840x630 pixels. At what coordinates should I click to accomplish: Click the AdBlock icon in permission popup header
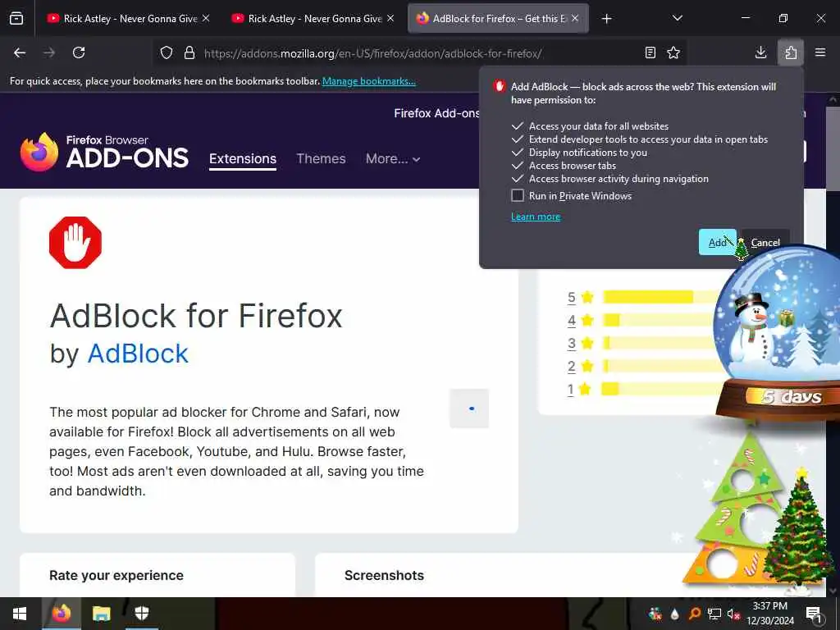[500, 86]
